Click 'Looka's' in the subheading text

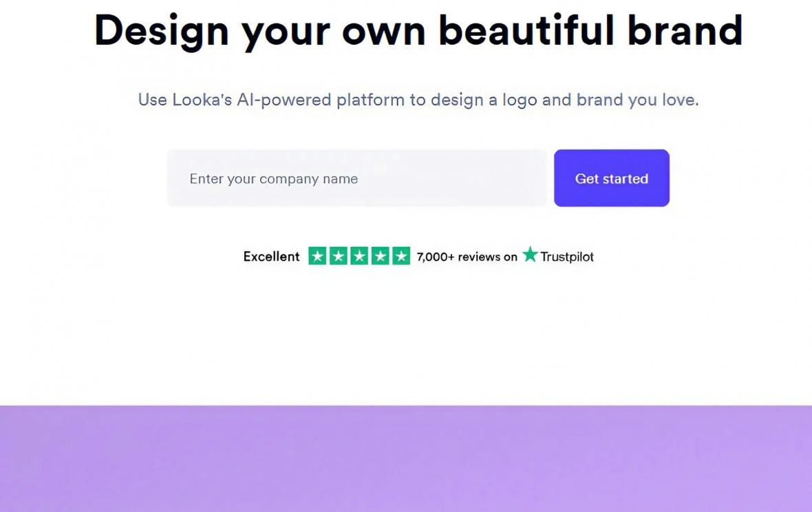202,99
